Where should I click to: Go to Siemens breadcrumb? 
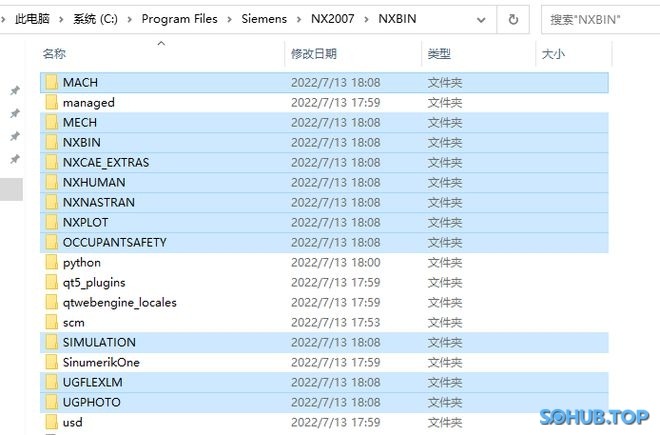click(x=264, y=19)
